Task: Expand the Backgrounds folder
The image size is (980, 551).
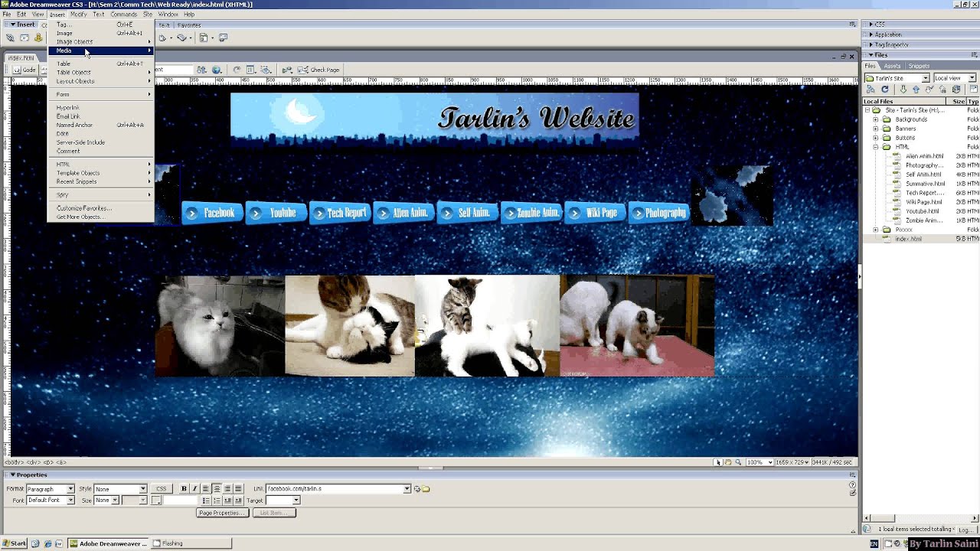Action: [x=876, y=119]
